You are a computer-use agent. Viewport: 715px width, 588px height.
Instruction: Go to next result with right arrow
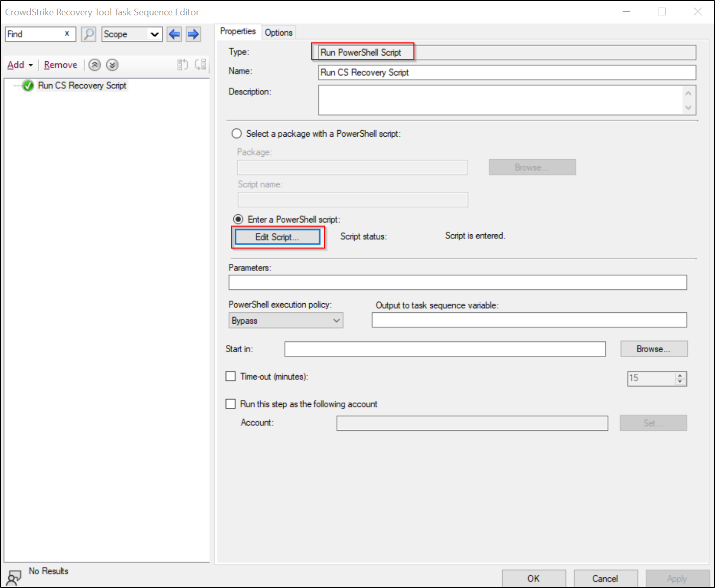[193, 34]
